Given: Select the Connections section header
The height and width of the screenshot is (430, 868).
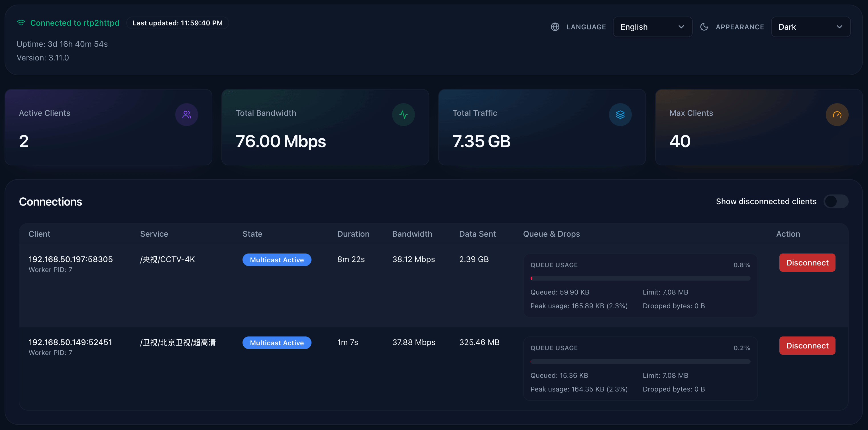Looking at the screenshot, I should pyautogui.click(x=50, y=202).
